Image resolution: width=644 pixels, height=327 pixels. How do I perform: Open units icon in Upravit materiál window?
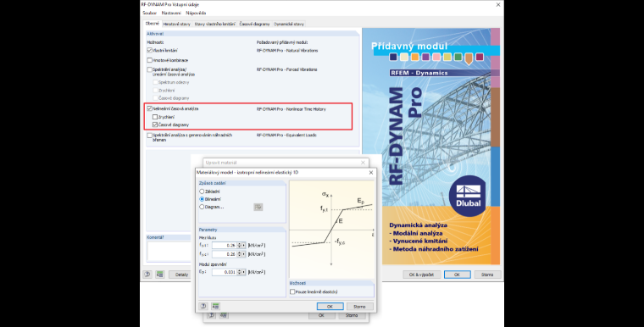point(223,315)
